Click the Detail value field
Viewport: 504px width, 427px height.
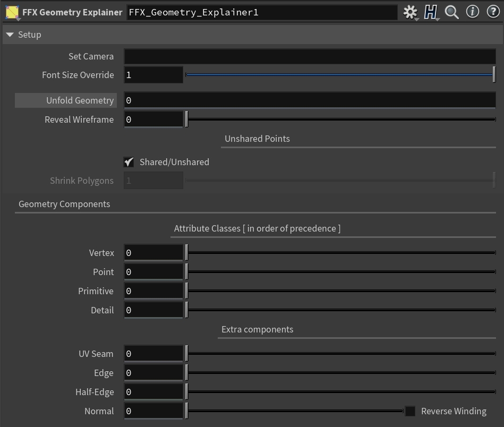(153, 310)
